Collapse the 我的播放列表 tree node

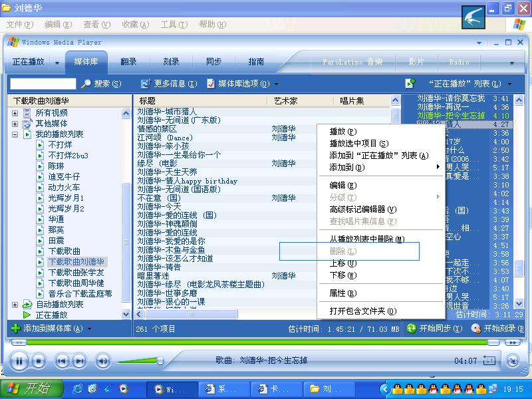15,134
